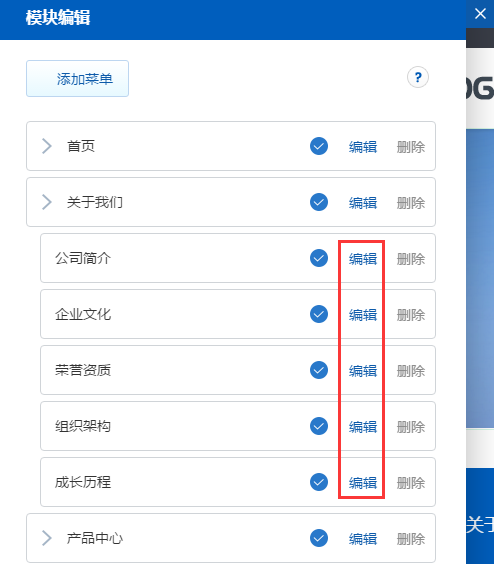The height and width of the screenshot is (564, 494).
Task: Collapse the 关于我们 submenu chevron
Action: 47,202
